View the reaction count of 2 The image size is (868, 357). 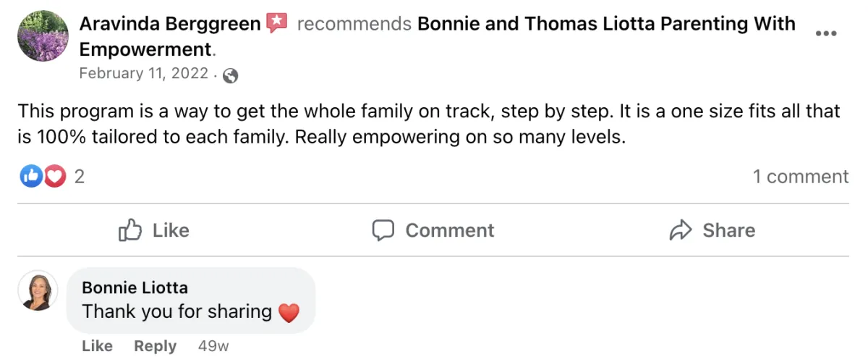[80, 177]
